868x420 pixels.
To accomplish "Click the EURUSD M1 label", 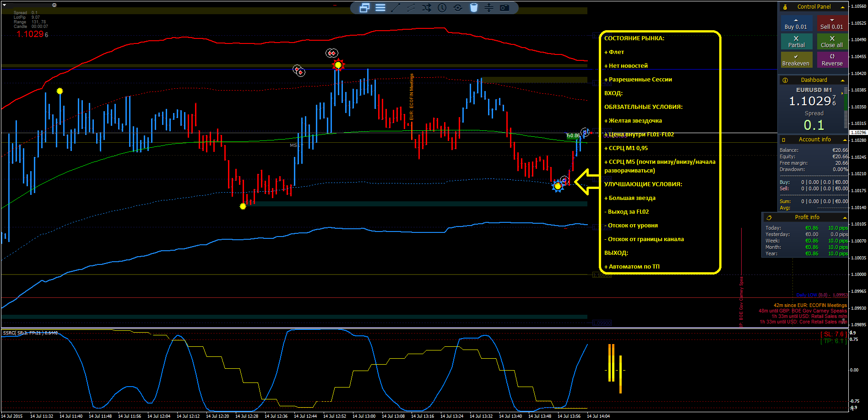I will [814, 90].
